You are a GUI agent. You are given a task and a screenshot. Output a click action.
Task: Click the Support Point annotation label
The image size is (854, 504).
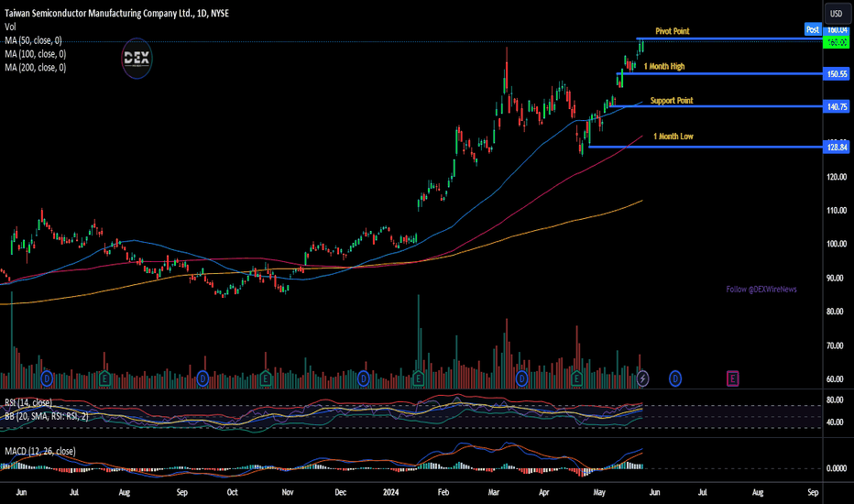click(672, 100)
